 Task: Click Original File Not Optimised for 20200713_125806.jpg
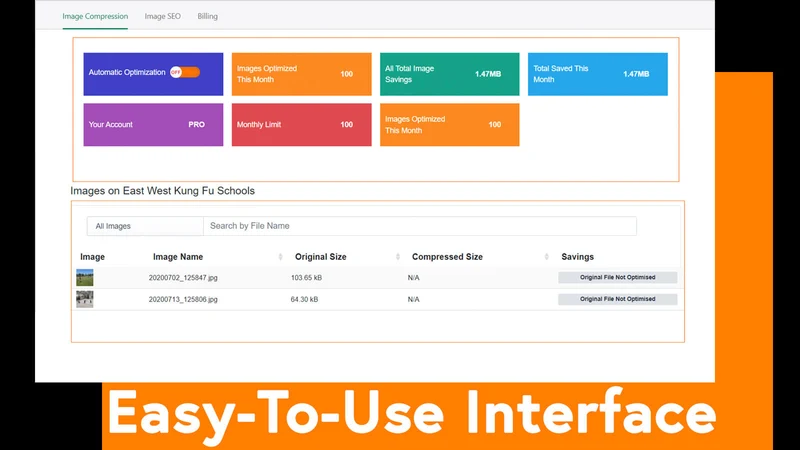(617, 299)
